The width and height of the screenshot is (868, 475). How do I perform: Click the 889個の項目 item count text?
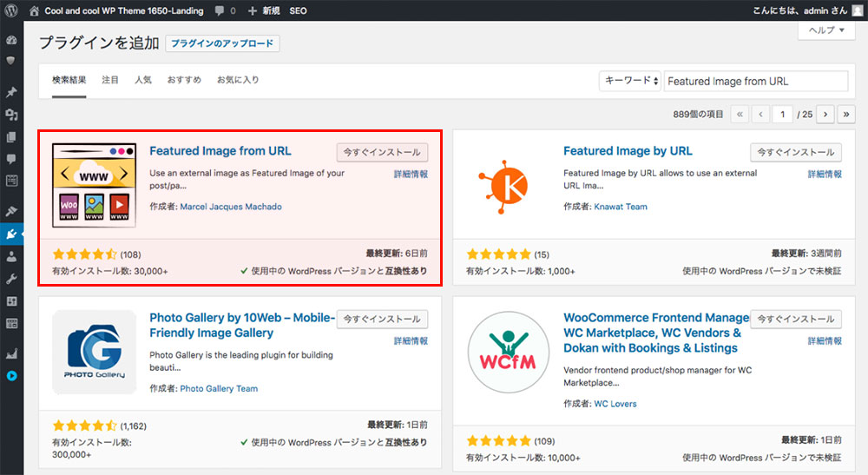click(x=698, y=114)
